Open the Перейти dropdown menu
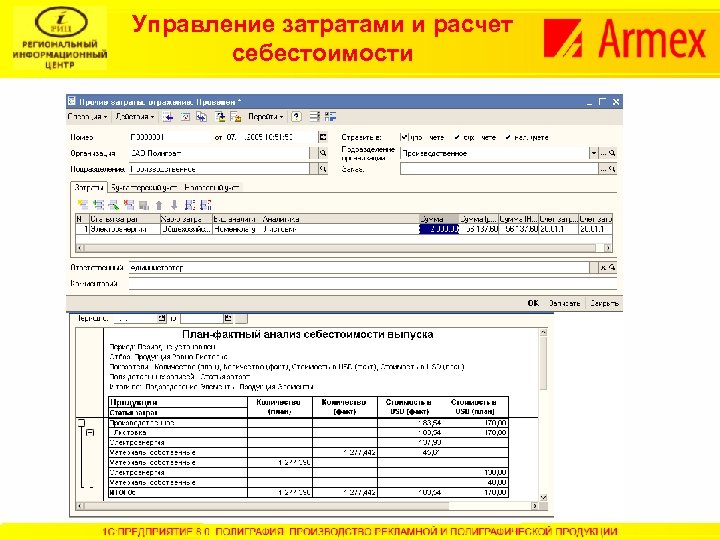This screenshot has height=540, width=720. pos(265,117)
